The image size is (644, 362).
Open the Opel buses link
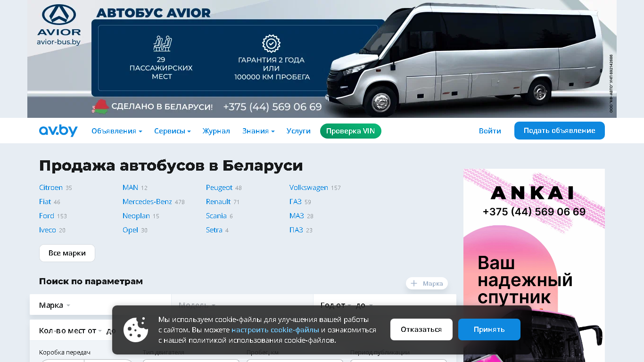pos(130,230)
